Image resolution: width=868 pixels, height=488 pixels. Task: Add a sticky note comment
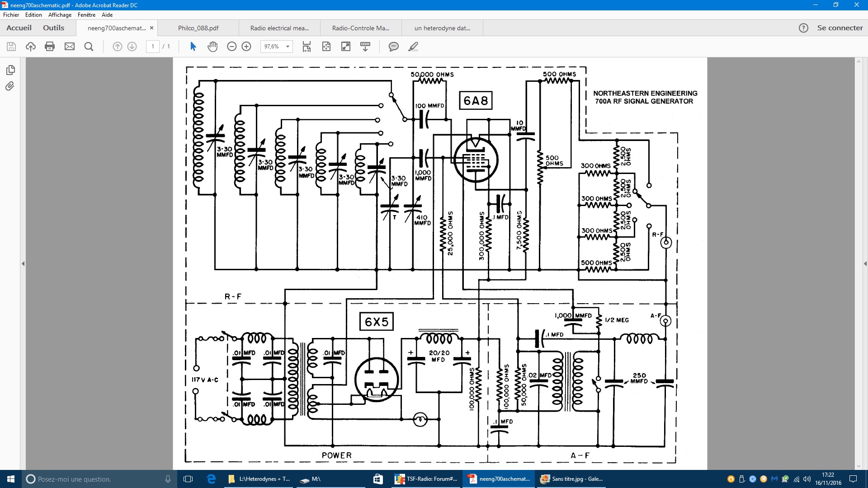coord(394,47)
